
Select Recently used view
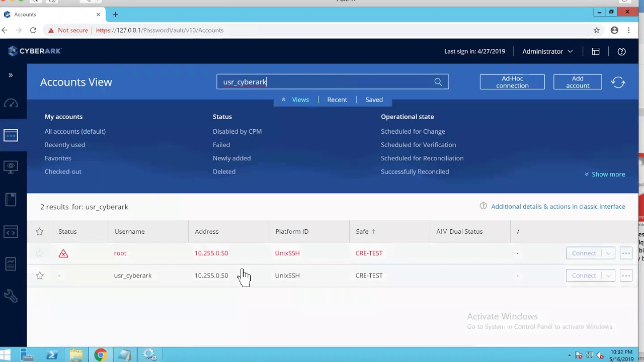coord(65,145)
